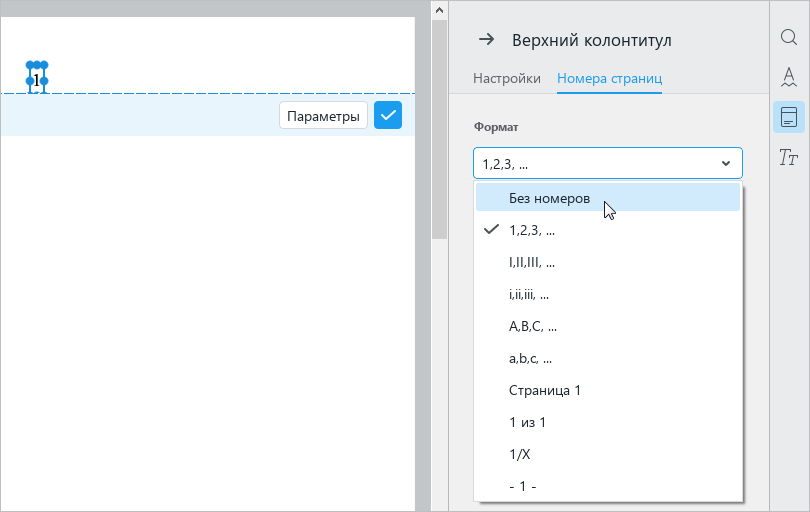The width and height of the screenshot is (810, 512).
Task: Expand the Формат dropdown chevron
Action: 725,163
